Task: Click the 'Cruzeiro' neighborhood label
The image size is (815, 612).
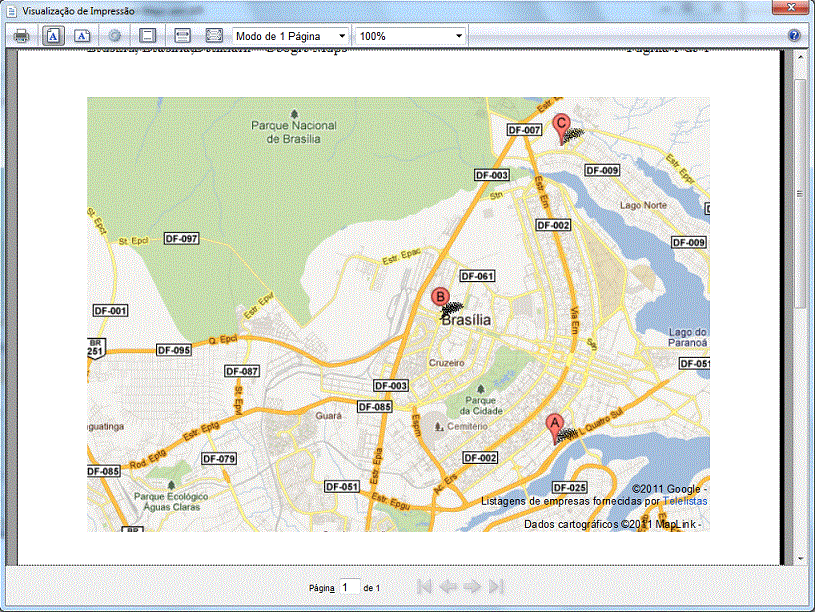Action: pos(446,363)
